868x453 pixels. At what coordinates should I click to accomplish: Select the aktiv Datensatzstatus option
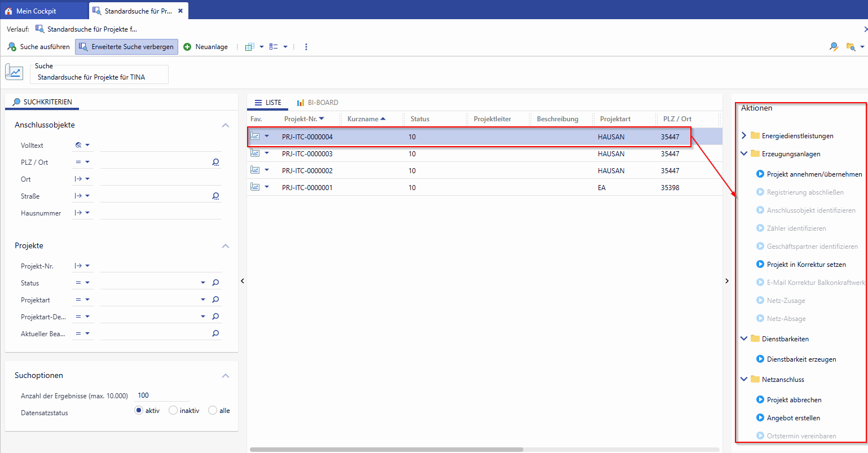(139, 411)
